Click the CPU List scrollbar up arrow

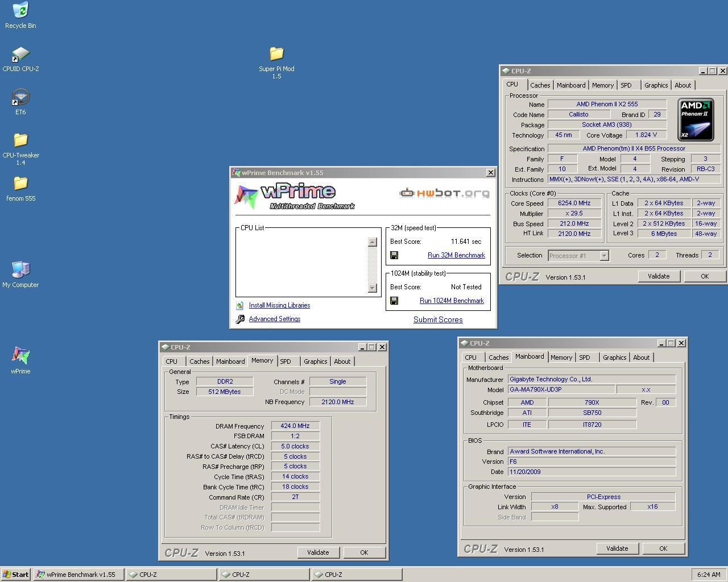[373, 242]
